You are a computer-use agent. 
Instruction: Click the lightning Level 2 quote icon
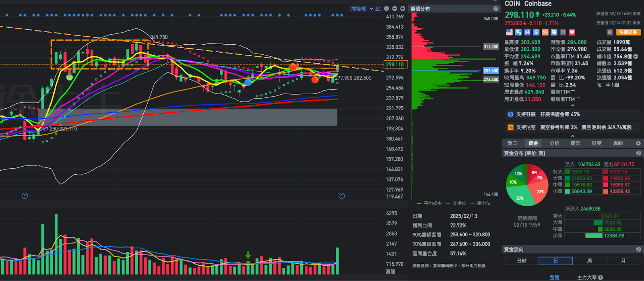pos(518,32)
